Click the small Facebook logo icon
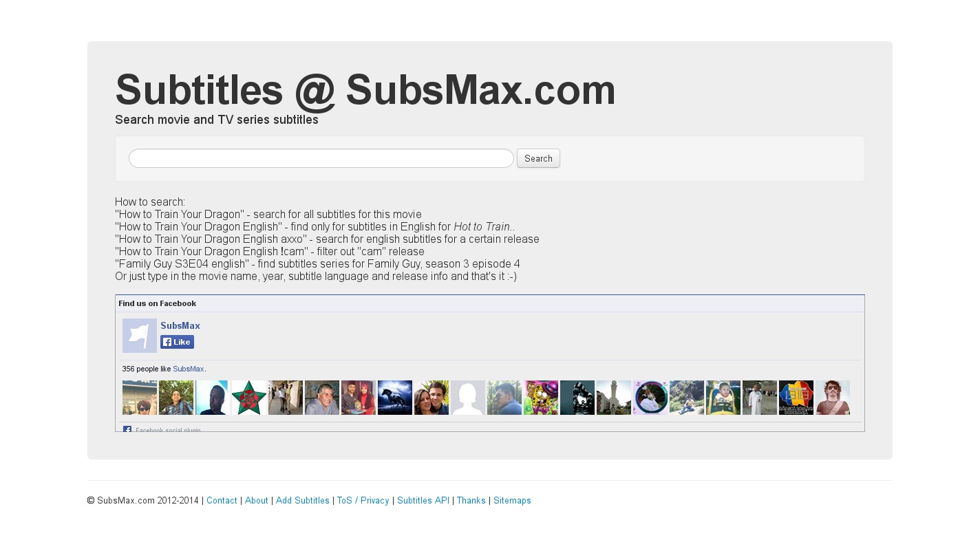Image resolution: width=980 pixels, height=540 pixels. click(x=127, y=430)
